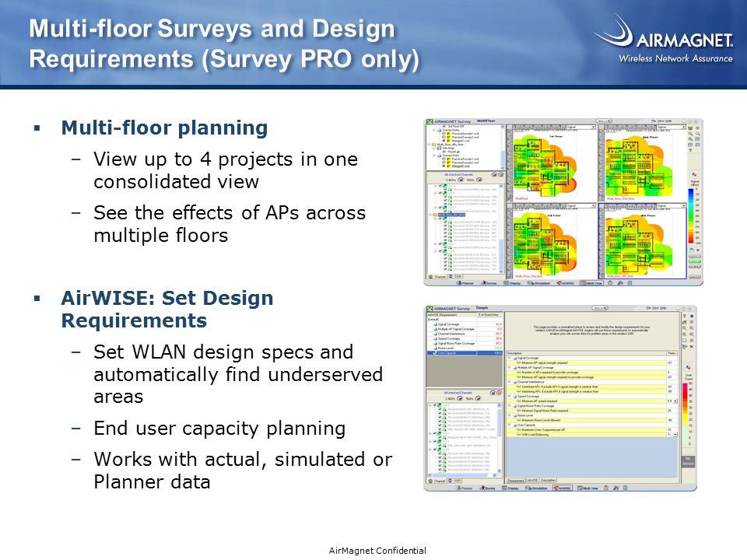Toggle 2.4GHz band button in AirWISE requirements window
Viewport: 747px width, 560px height.
460,398
